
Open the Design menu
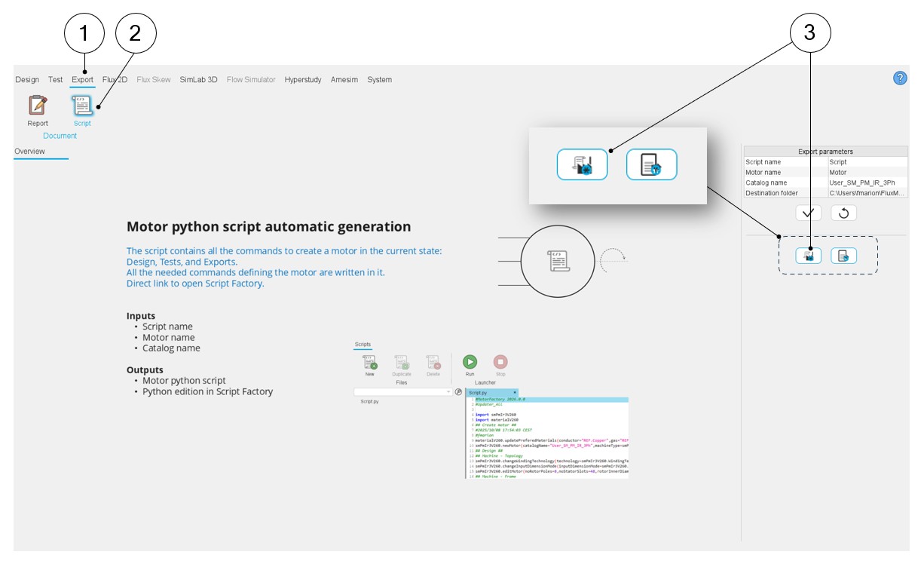tap(27, 80)
